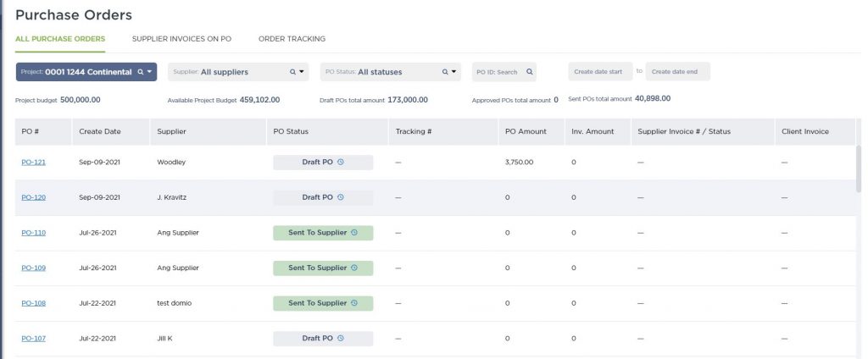Select the All Purchase Orders tab

(x=60, y=39)
